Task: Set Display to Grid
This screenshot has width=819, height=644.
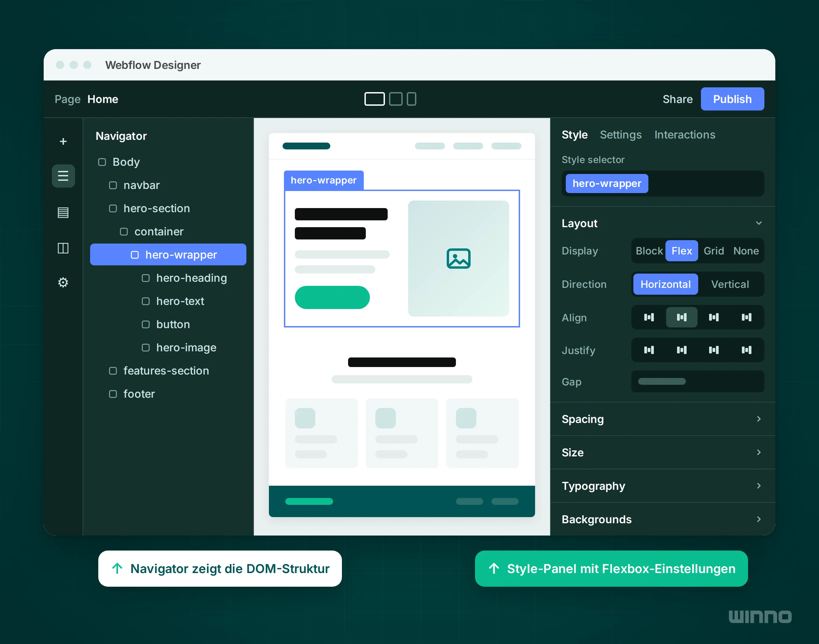Action: tap(714, 251)
